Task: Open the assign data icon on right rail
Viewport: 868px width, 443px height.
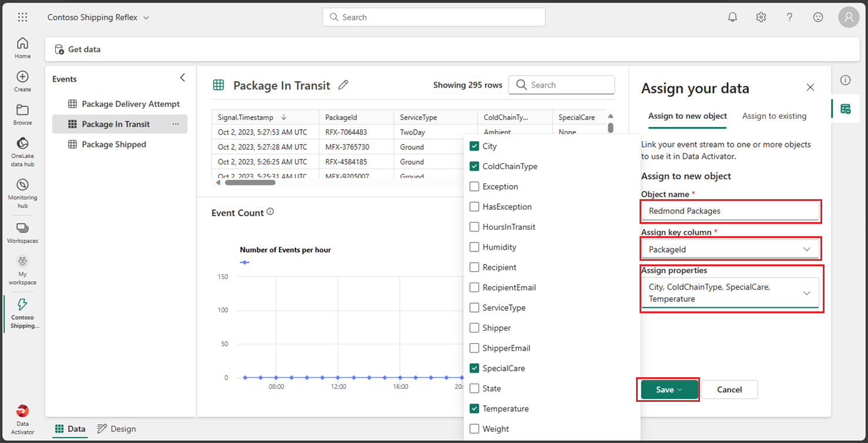Action: coord(845,109)
